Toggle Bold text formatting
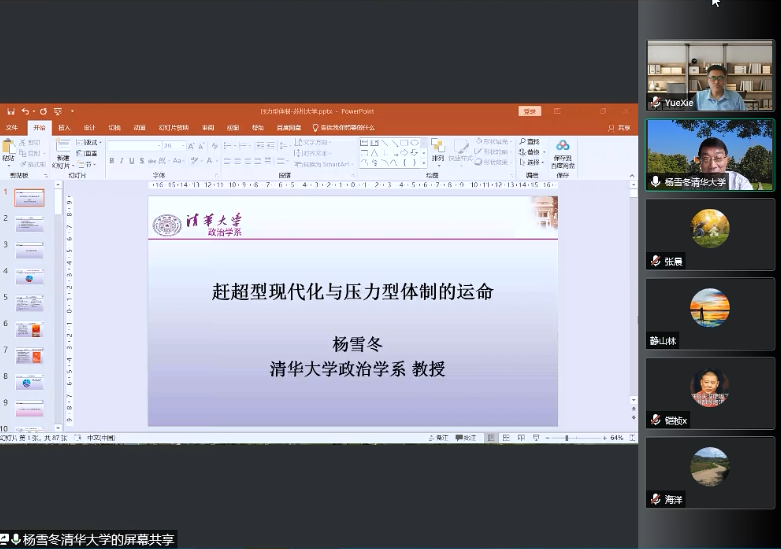 [x=112, y=161]
